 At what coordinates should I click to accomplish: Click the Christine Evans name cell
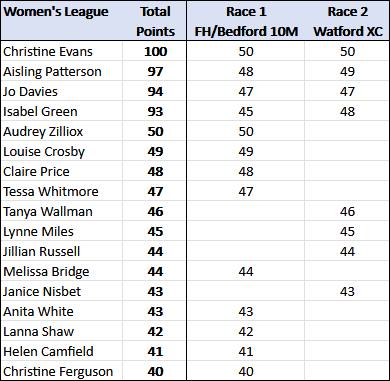[x=62, y=51]
